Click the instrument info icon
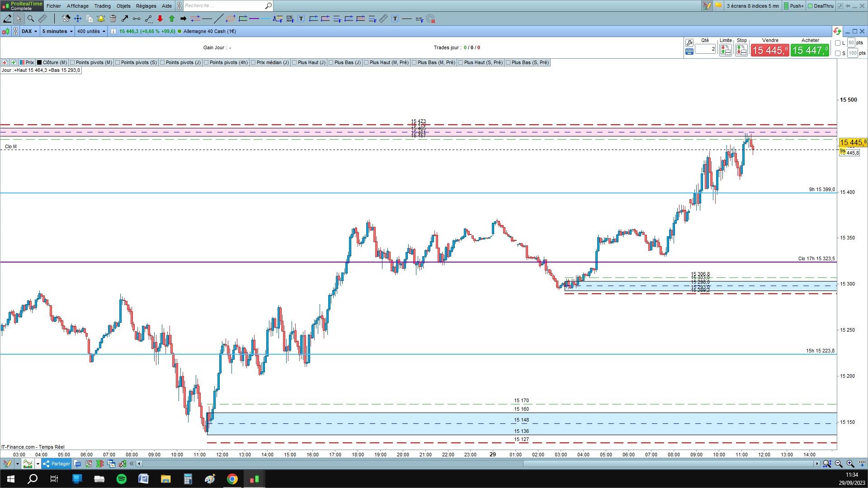Viewport: 868px width, 488px height. 113,31
